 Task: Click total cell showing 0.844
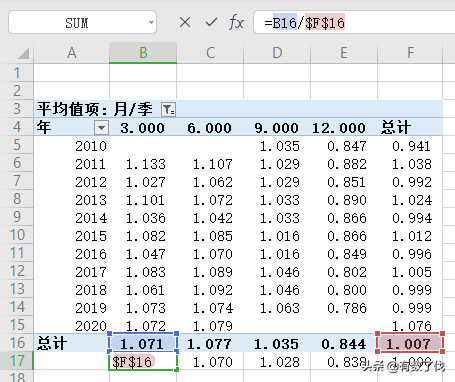pos(344,344)
